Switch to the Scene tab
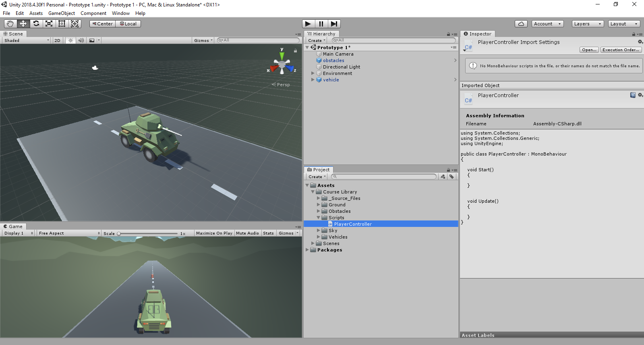This screenshot has width=644, height=345. pyautogui.click(x=13, y=34)
